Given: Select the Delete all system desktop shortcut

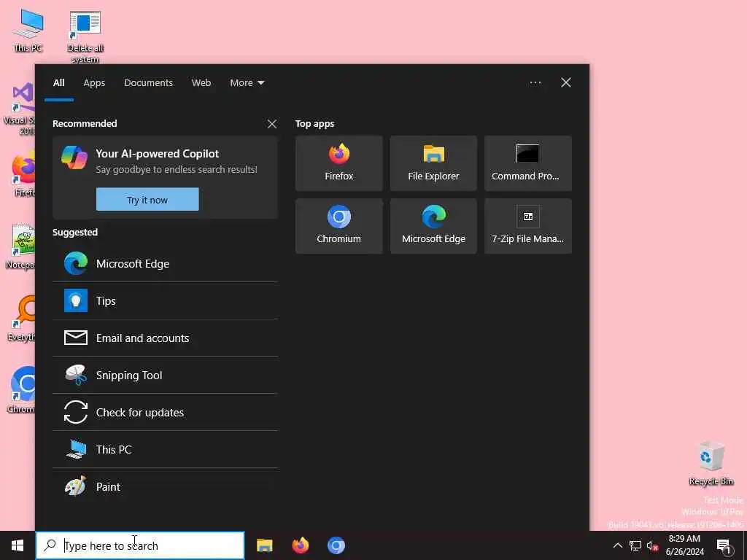Looking at the screenshot, I should point(85,37).
